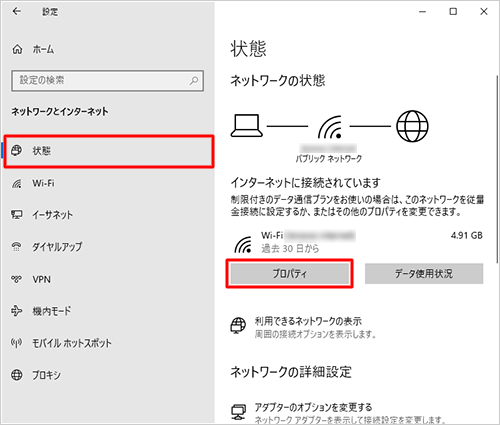500x425 pixels.
Task: Open プロキシ settings page label
Action: (x=46, y=375)
